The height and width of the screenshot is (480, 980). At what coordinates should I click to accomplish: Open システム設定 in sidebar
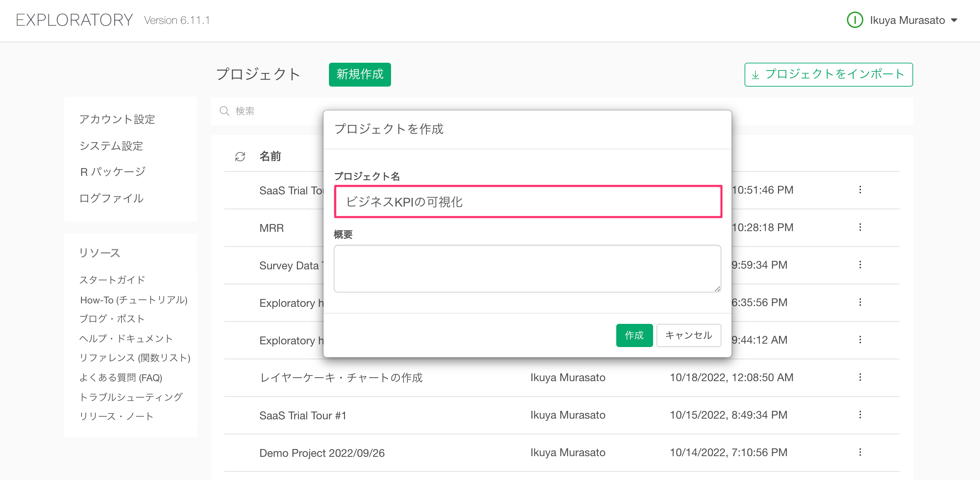pyautogui.click(x=111, y=146)
